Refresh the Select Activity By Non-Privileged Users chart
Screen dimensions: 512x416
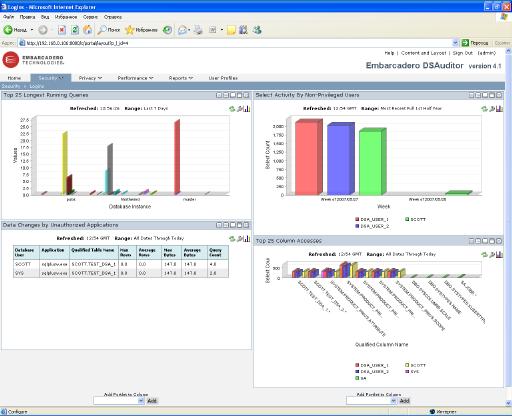point(484,109)
